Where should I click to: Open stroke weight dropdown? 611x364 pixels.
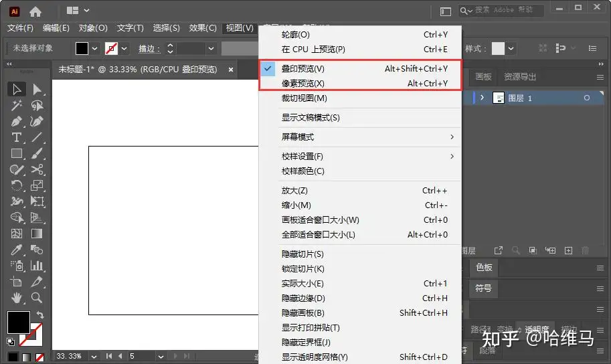tap(211, 49)
